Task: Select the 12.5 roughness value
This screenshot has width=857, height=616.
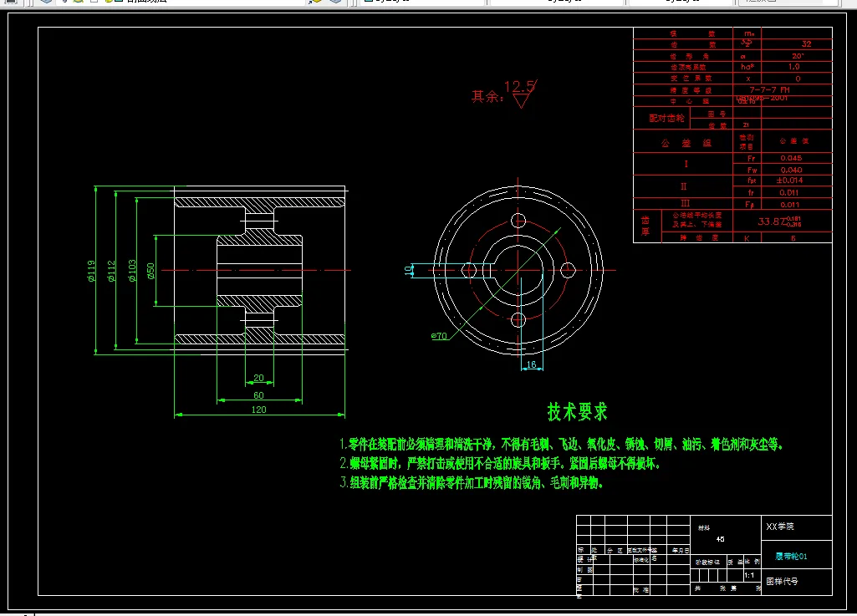Action: (x=519, y=86)
